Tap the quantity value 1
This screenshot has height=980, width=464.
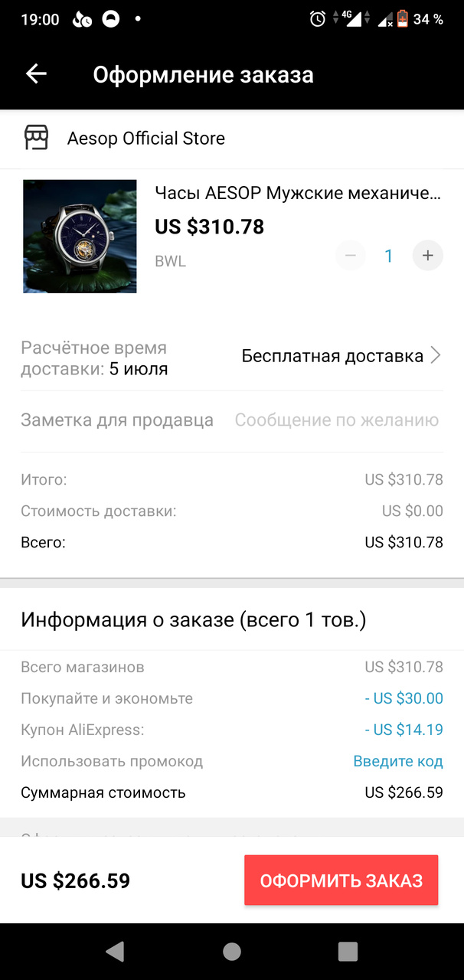pos(388,256)
